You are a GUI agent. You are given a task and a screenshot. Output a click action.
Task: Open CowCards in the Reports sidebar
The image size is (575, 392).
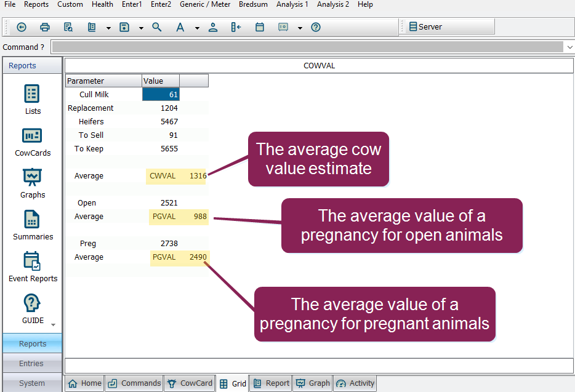click(x=33, y=142)
